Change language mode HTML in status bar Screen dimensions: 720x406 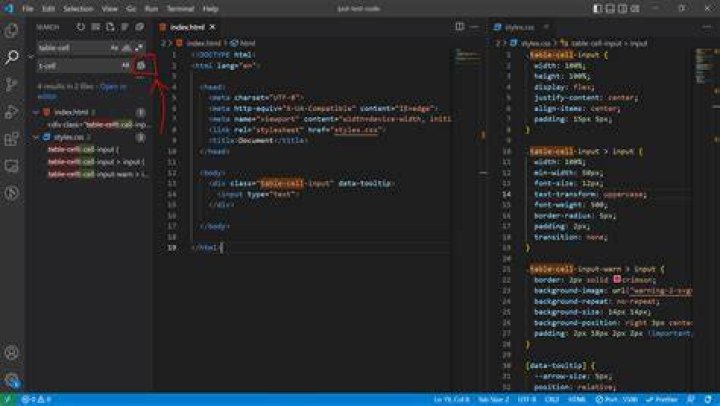click(x=577, y=400)
